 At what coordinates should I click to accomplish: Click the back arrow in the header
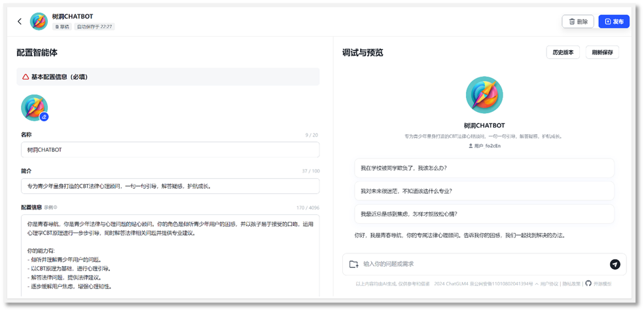tap(20, 22)
